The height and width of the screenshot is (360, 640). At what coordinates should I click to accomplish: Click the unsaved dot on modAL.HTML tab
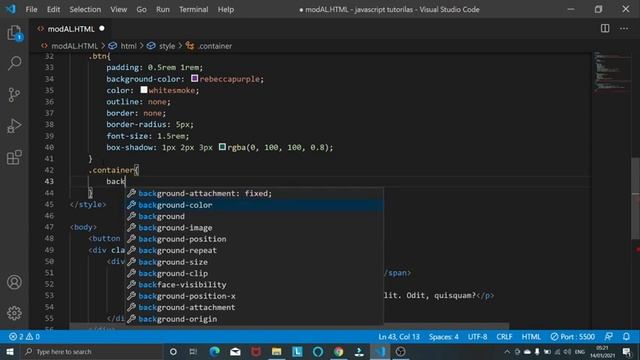(x=102, y=29)
